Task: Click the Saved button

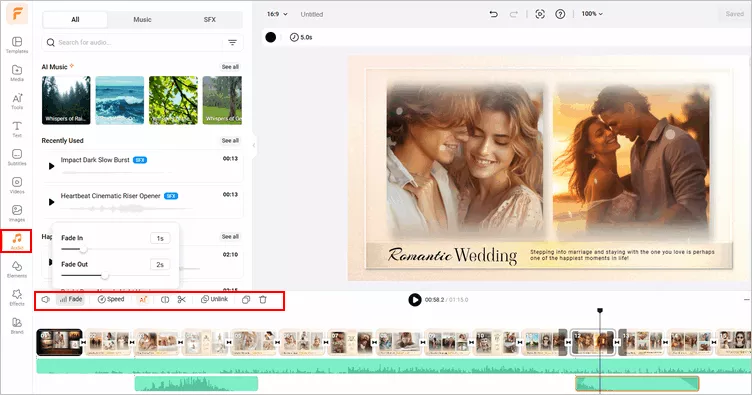Action: point(734,14)
